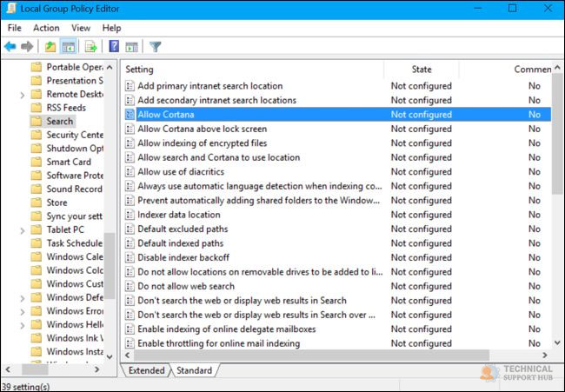Select the Sound Recorder tree folder

pyautogui.click(x=74, y=189)
